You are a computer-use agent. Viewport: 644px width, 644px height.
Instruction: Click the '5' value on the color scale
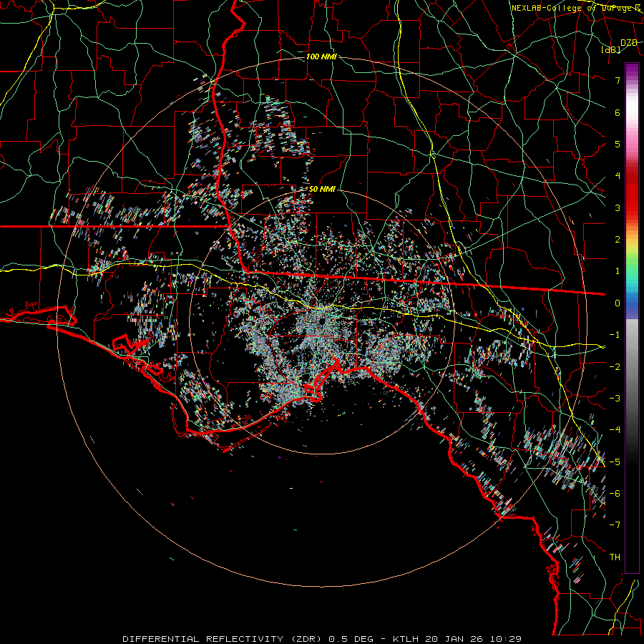pos(618,144)
